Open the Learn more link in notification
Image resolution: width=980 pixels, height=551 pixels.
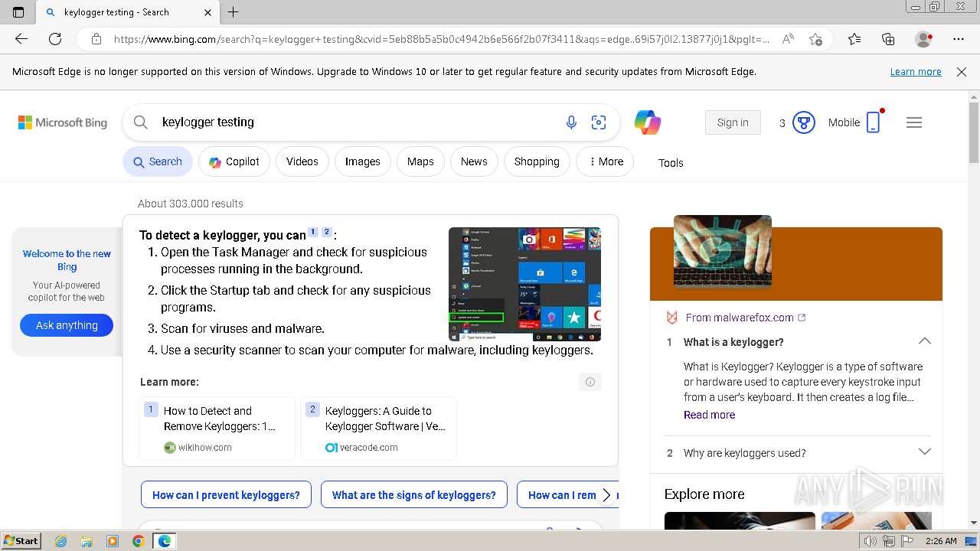click(916, 72)
